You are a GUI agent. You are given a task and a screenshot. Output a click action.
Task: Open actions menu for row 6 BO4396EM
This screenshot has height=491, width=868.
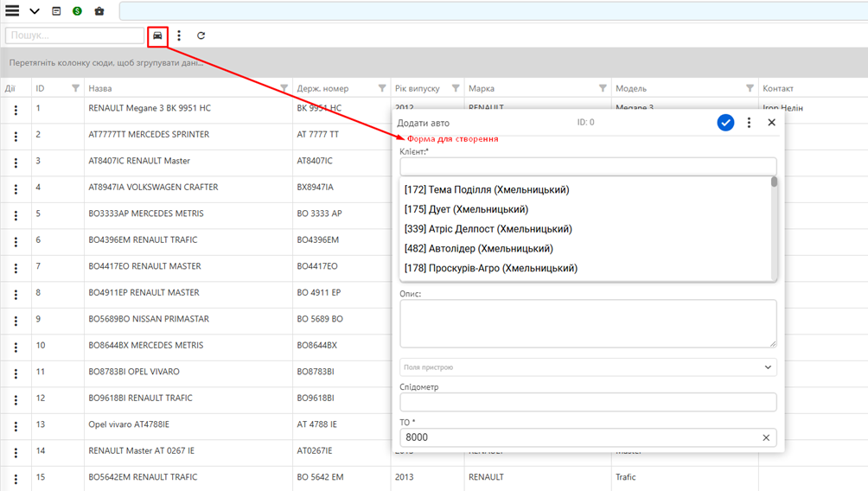(x=16, y=242)
